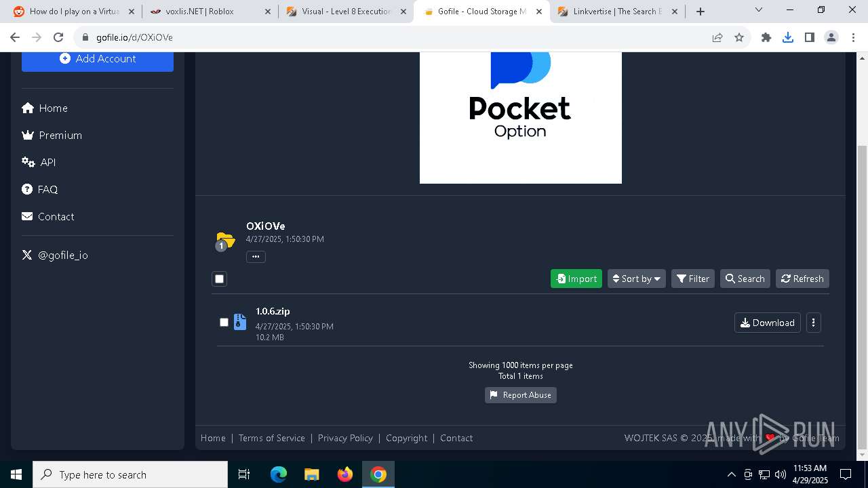Click the Import button

(576, 279)
